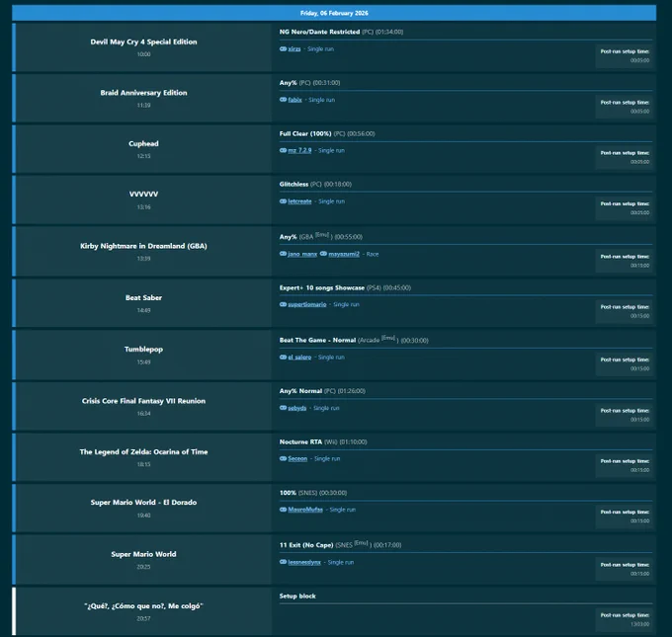Select the VVVVVV game title
This screenshot has width=672, height=637.
143,194
